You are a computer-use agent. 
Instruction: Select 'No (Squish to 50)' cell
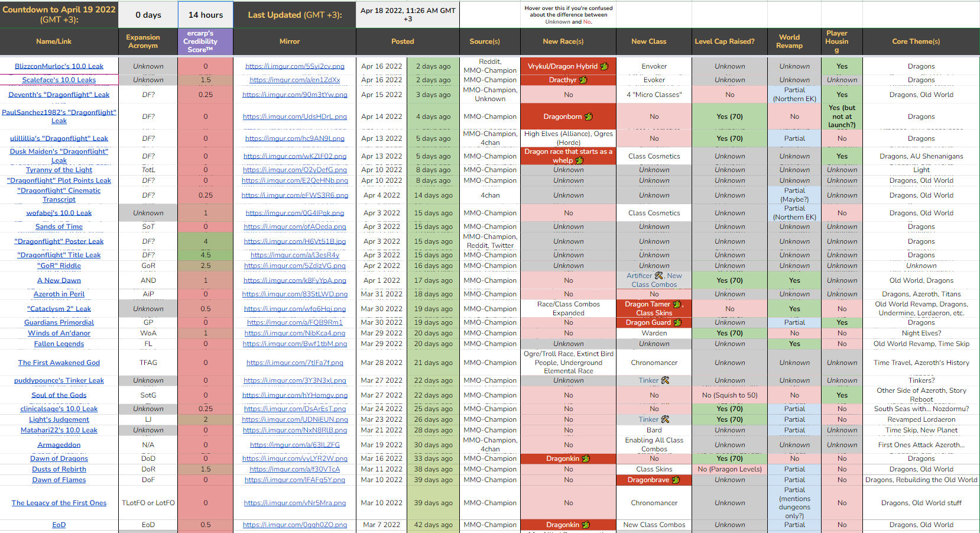(730, 395)
